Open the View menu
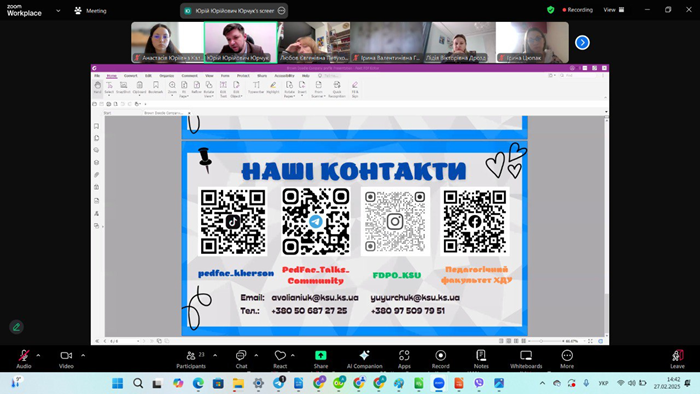 614,10
